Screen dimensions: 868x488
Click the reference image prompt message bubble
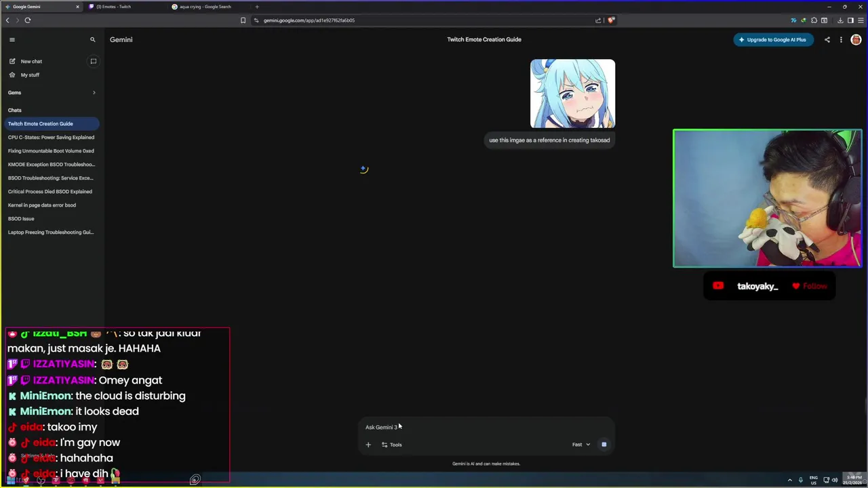[x=549, y=140]
